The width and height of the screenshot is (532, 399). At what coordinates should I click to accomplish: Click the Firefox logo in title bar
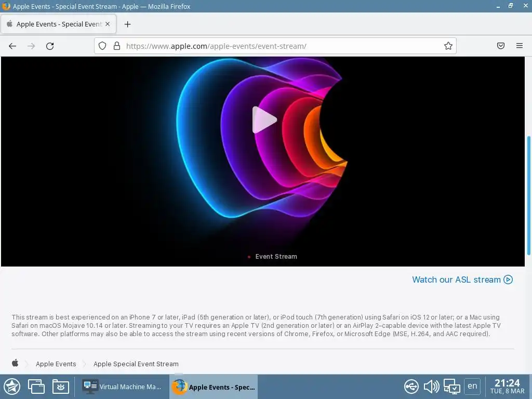[x=6, y=6]
